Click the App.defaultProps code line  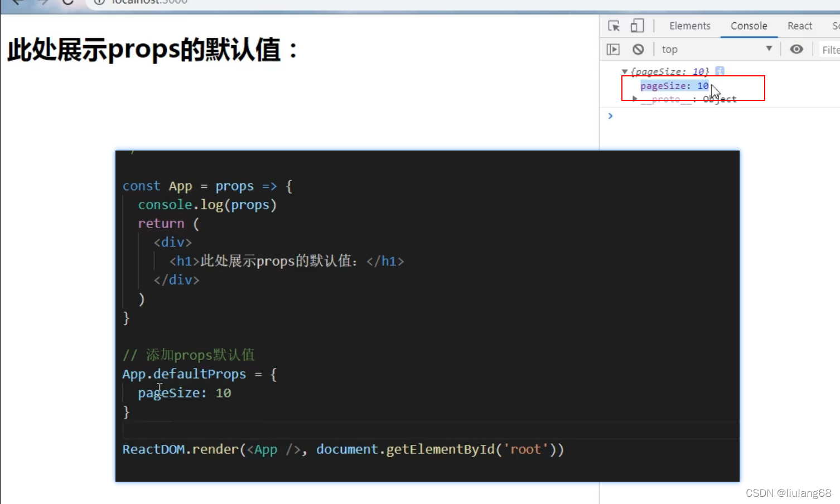pyautogui.click(x=200, y=374)
